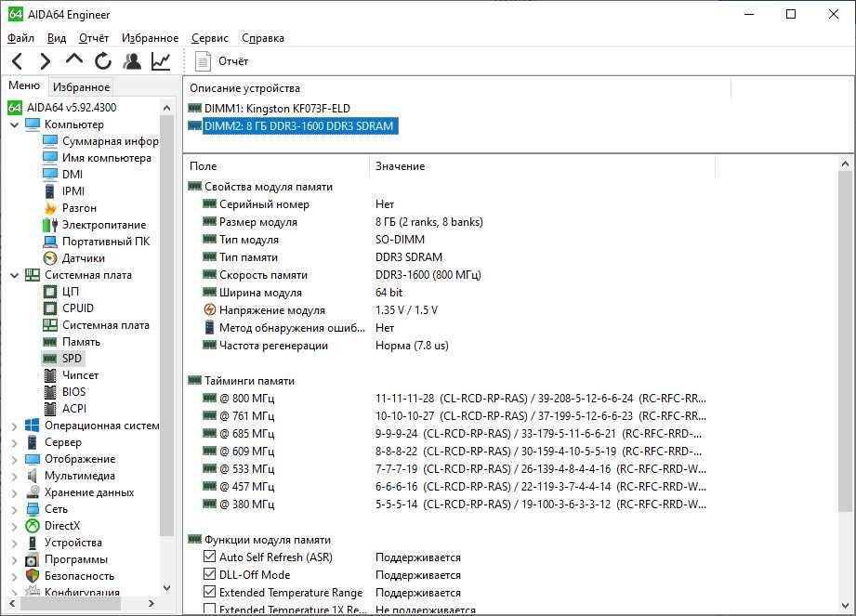
Task: Go back with the left arrow toolbar icon
Action: tap(18, 61)
